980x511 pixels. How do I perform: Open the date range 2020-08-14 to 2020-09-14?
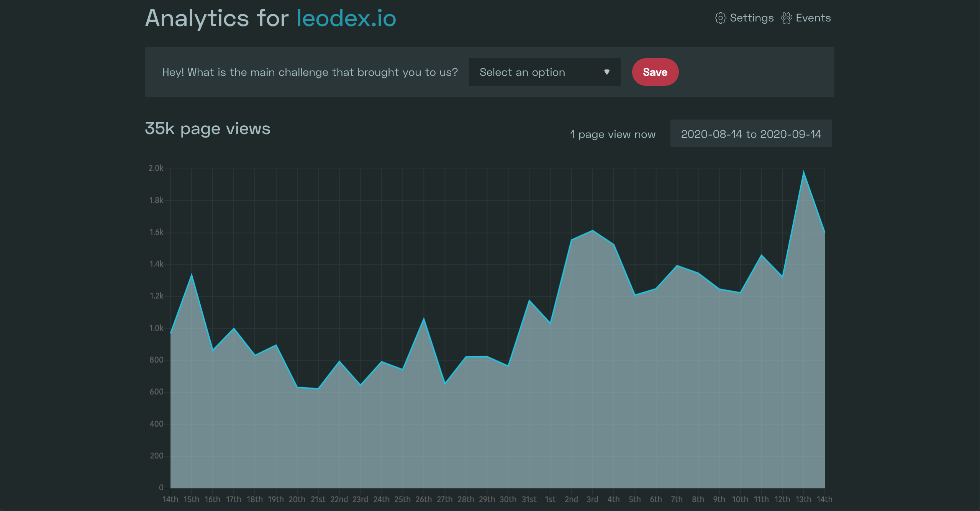tap(751, 134)
